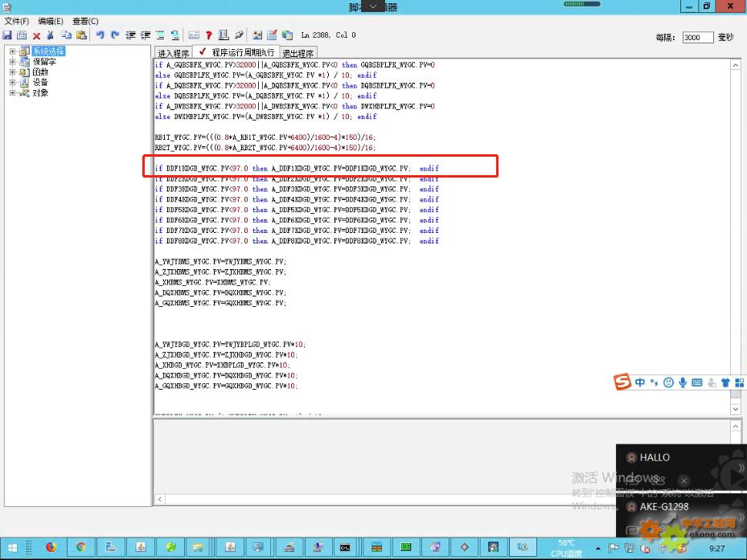
Task: Click the code editor scroll up arrow
Action: click(736, 65)
